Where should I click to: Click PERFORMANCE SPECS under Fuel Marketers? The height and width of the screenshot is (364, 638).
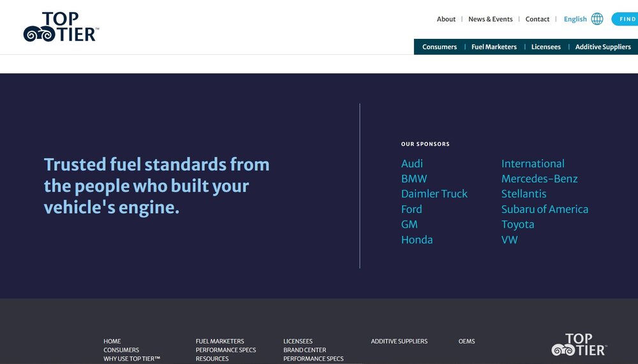tap(225, 350)
